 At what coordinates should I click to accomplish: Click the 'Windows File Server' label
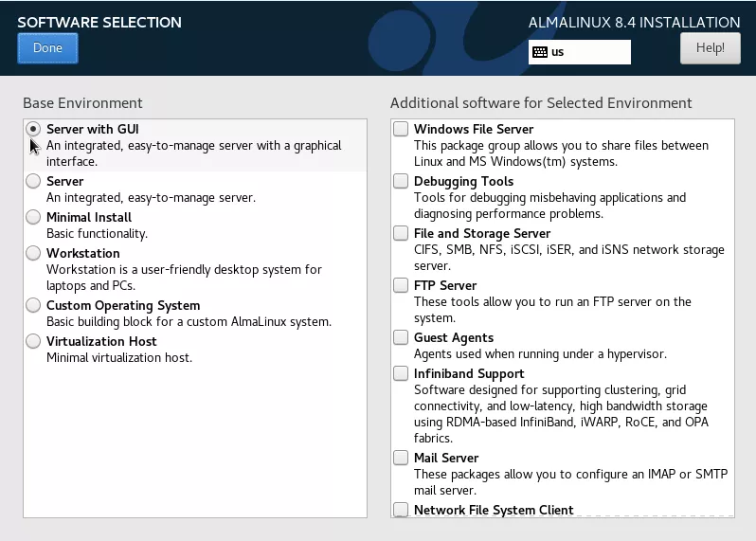[474, 129]
